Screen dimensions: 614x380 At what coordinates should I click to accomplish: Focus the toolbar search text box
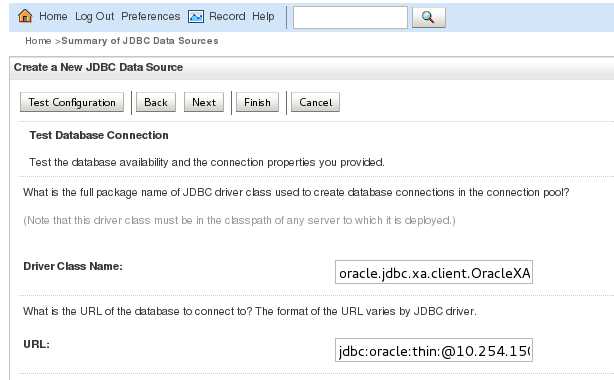350,17
